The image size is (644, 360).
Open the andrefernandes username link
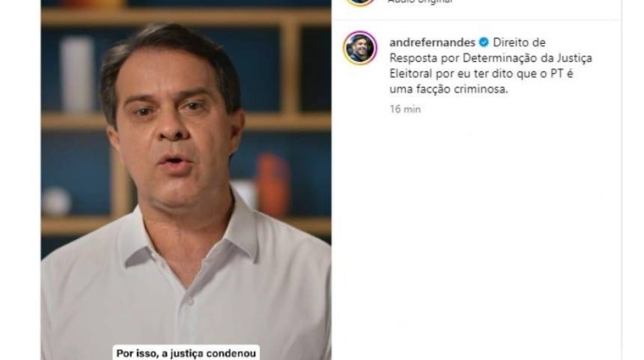432,42
